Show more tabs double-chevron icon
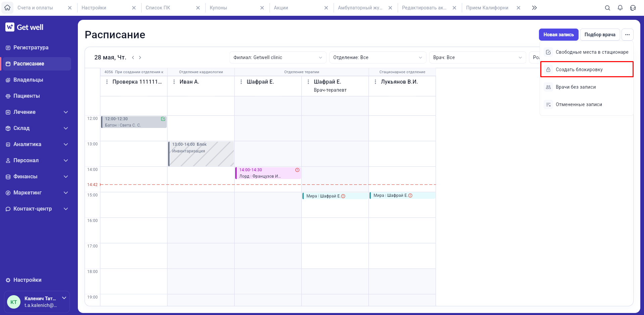The height and width of the screenshot is (315, 644). point(534,8)
